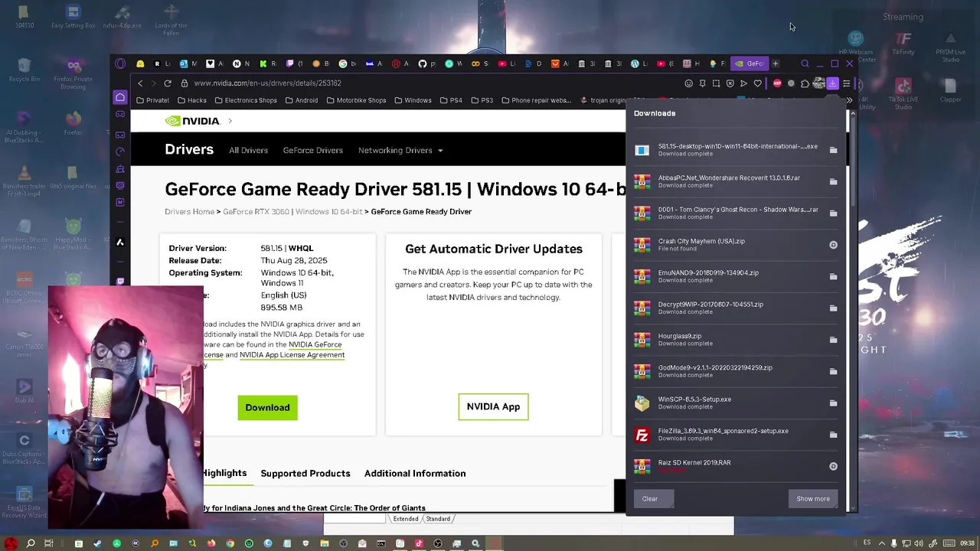Show folder for EmuNAND9-20160919-134904.zip
The width and height of the screenshot is (980, 551).
[x=833, y=276]
